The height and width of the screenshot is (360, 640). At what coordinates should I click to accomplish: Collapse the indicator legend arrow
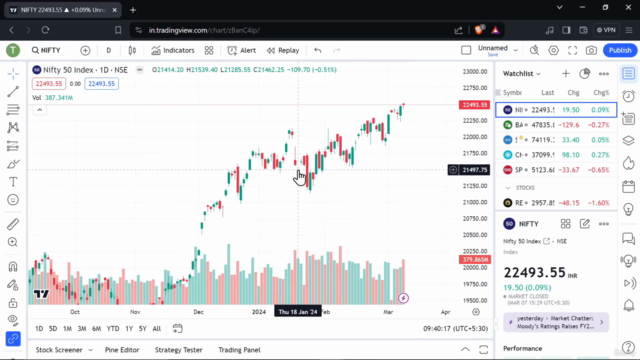click(x=40, y=110)
